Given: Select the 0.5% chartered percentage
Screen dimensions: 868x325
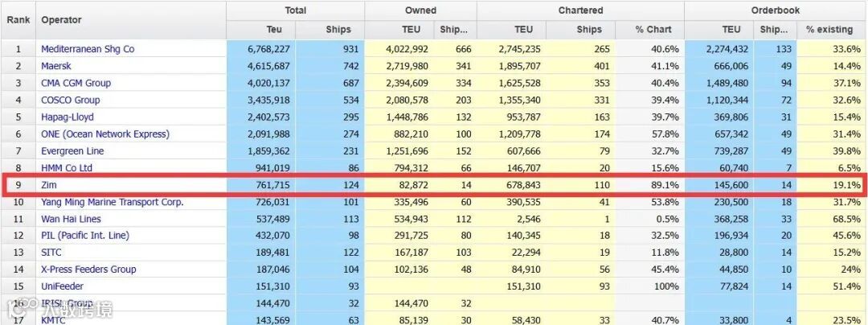Looking at the screenshot, I should 669,220.
